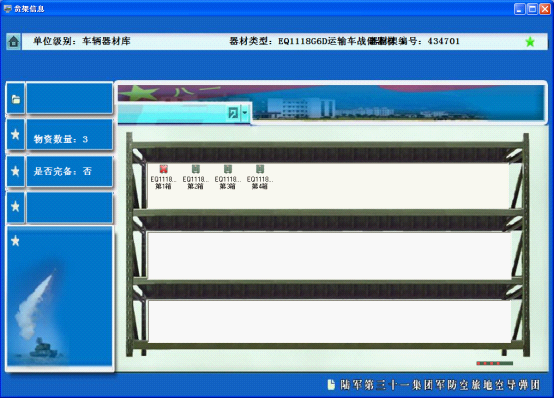Click the footer text 陆军第三十一集团军防空旅地空导弹团
Image resolution: width=554 pixels, height=398 pixels.
click(440, 385)
